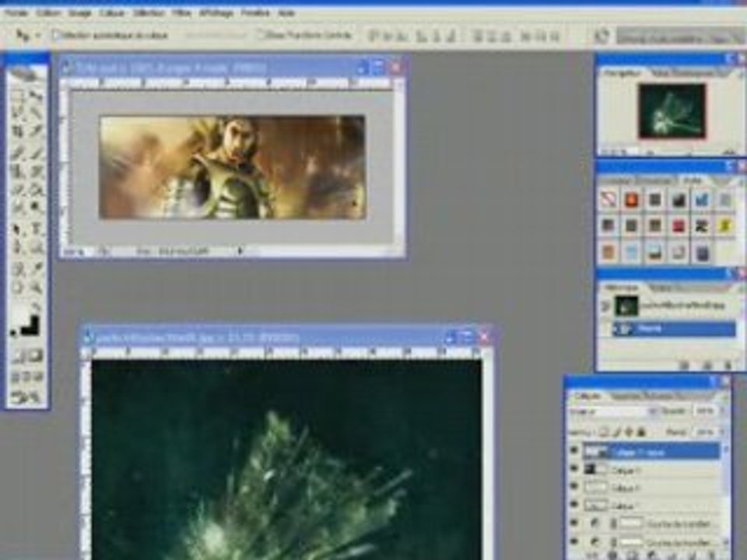Viewport: 747px width, 560px height.
Task: Apply the 'No Style' swatch in Styles
Action: click(608, 200)
